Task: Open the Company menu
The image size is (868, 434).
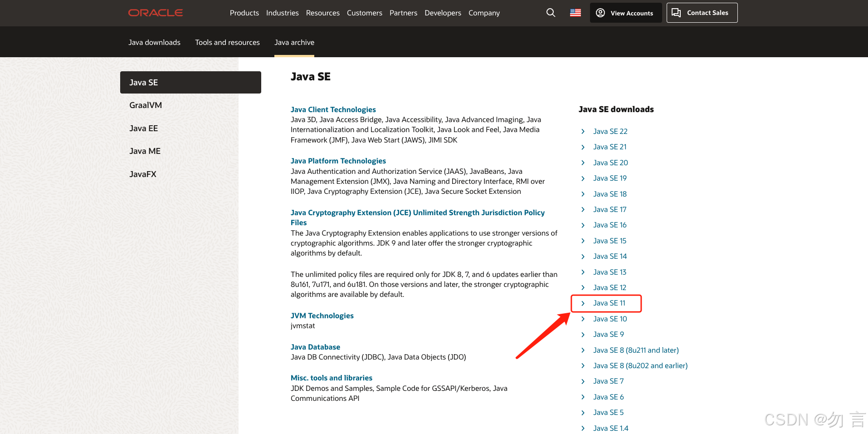Action: point(484,13)
